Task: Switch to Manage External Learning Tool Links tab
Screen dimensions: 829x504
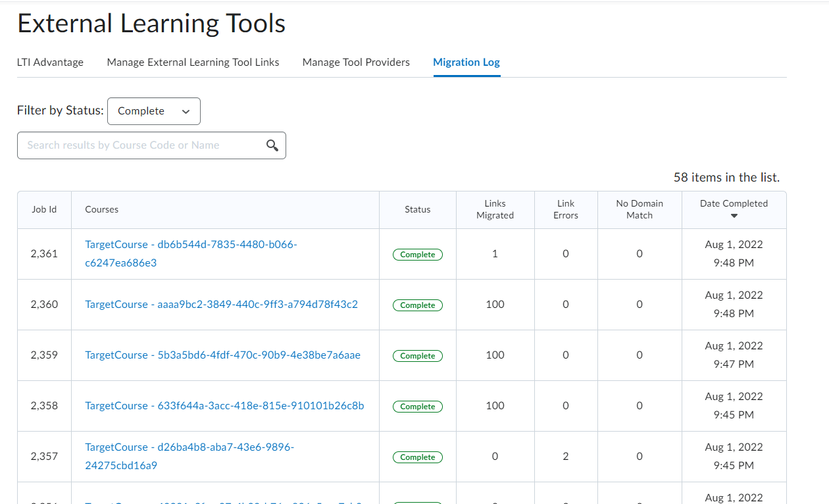Action: pos(193,63)
